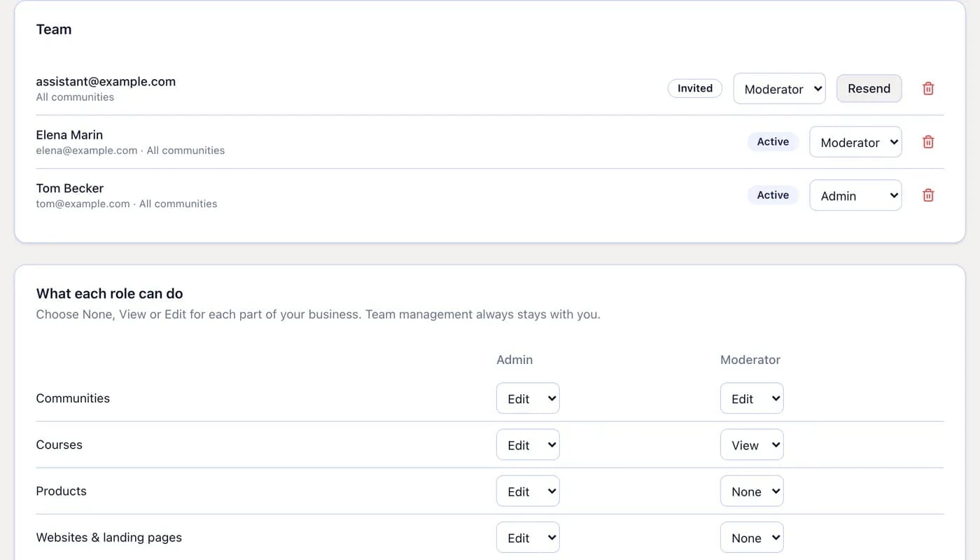This screenshot has height=560, width=980.
Task: Click the Team section heading
Action: (54, 29)
